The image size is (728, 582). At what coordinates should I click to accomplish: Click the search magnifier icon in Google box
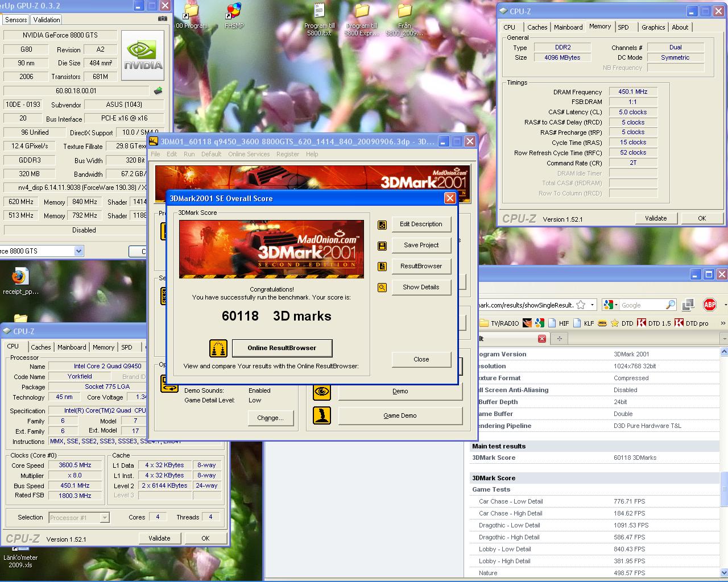(671, 305)
